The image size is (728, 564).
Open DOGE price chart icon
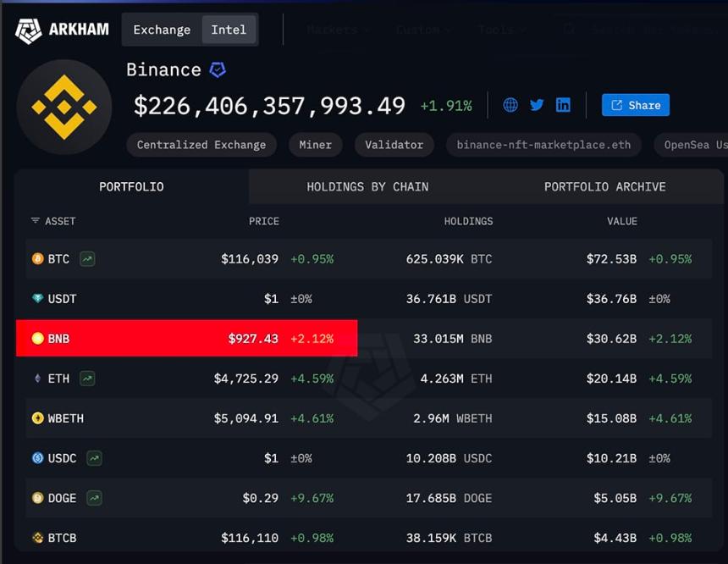[94, 499]
